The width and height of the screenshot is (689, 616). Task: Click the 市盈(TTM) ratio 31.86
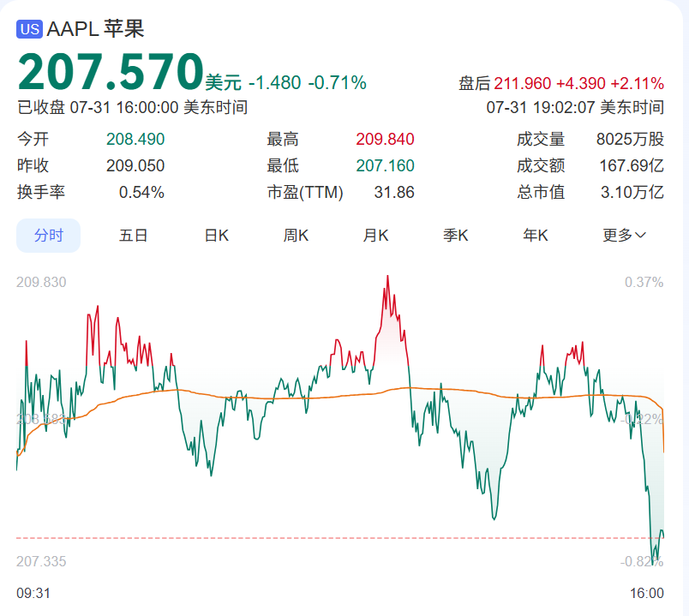point(394,193)
